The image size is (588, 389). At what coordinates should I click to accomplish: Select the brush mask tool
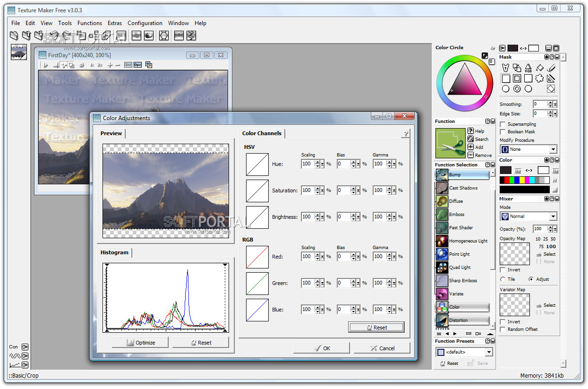click(x=551, y=68)
